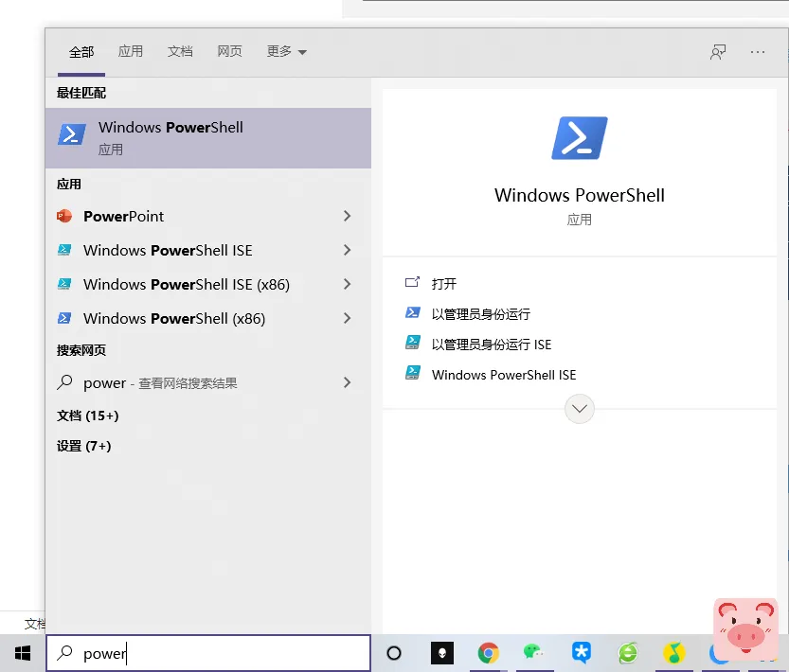The width and height of the screenshot is (789, 672).
Task: Click the Windows Start button
Action: [x=23, y=653]
